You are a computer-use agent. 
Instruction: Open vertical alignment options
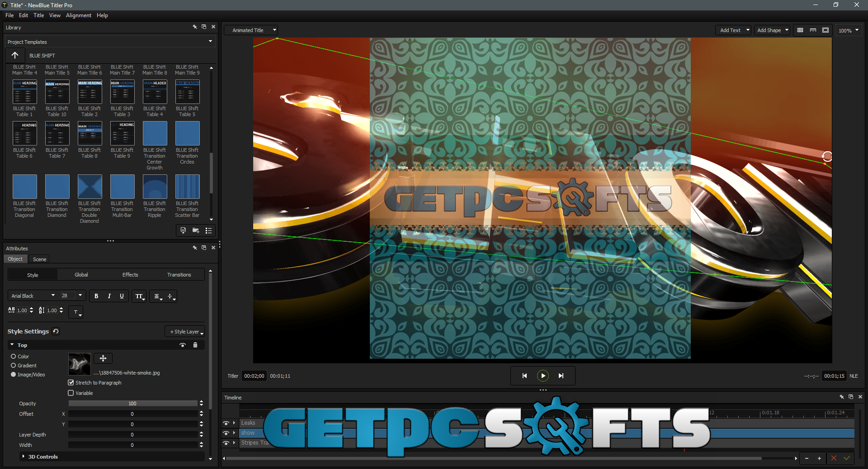170,296
